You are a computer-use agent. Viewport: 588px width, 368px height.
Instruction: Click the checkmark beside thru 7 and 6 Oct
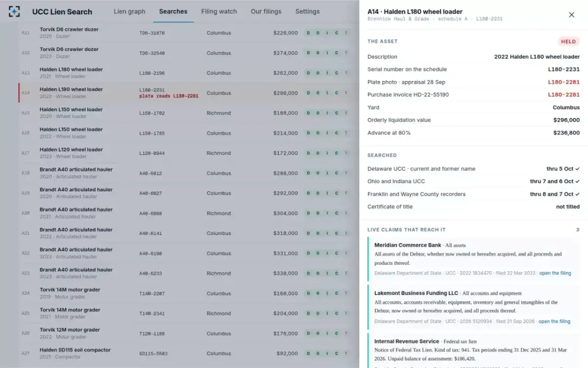point(578,182)
